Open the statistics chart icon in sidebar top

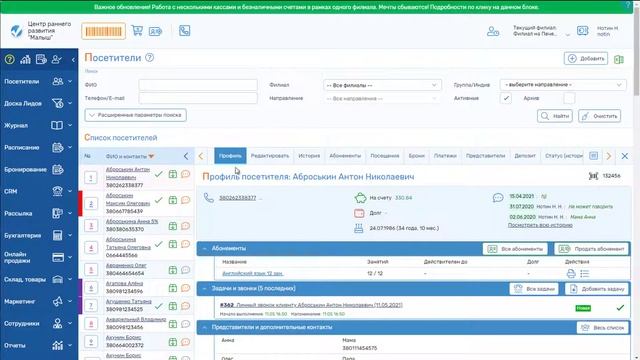(x=25, y=60)
